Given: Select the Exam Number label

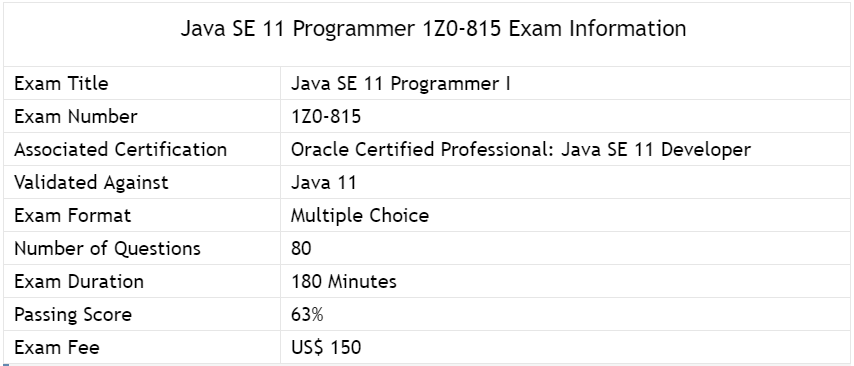Looking at the screenshot, I should coord(76,117).
